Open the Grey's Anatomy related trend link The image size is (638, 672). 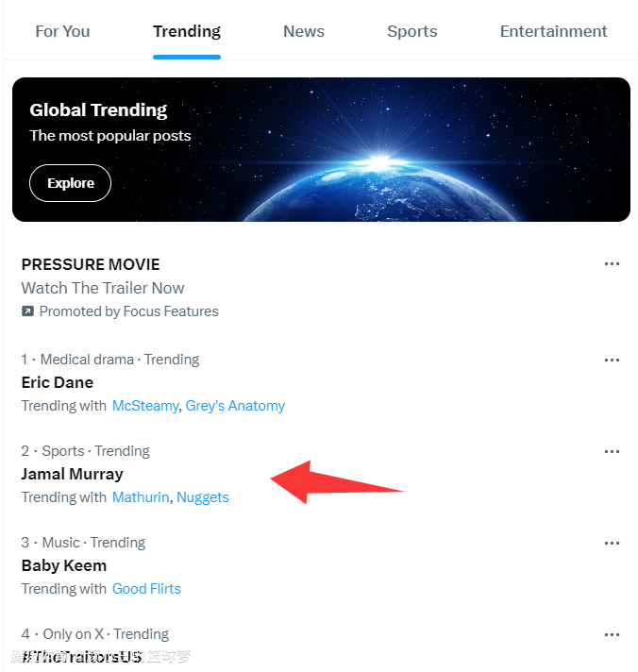coord(235,406)
